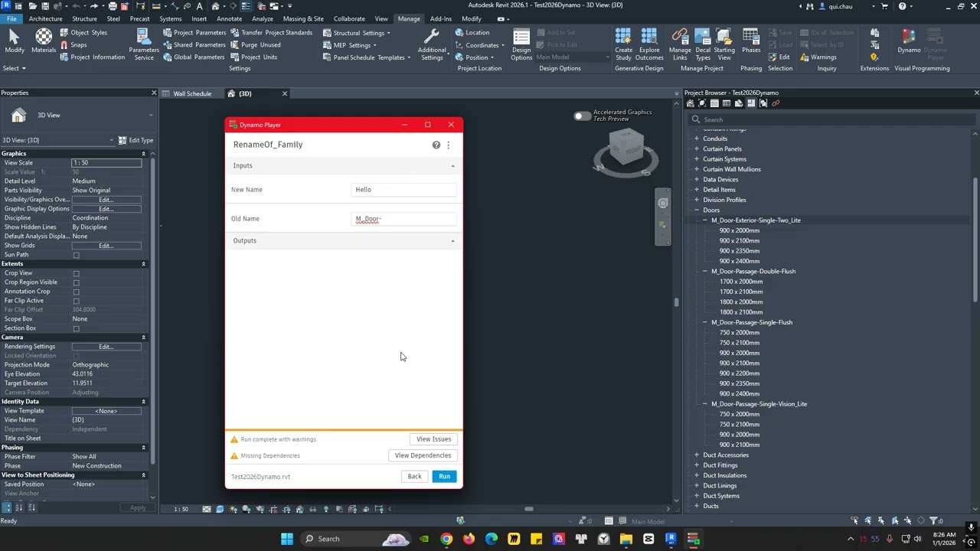Click the Project Browser search box
Image resolution: width=980 pixels, height=551 pixels.
(831, 120)
